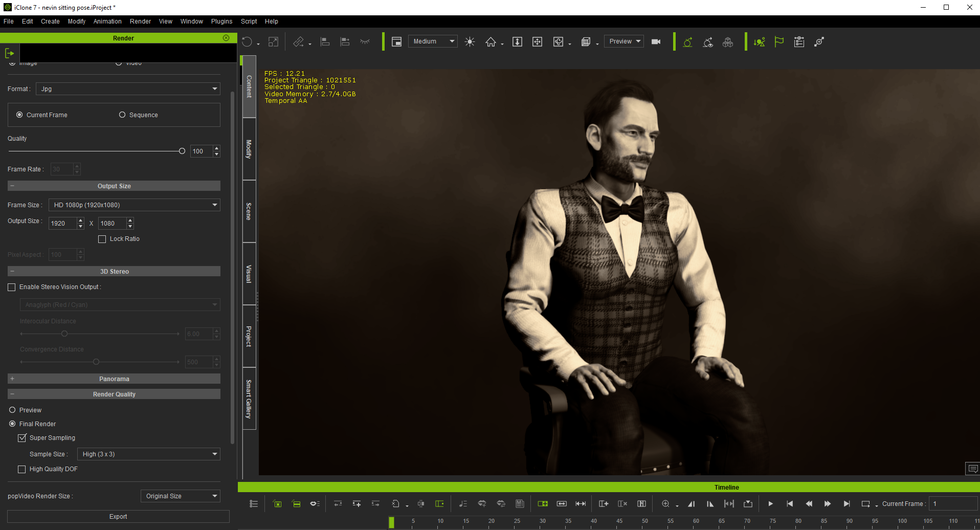
Task: Click the Current Frame number field
Action: [953, 504]
